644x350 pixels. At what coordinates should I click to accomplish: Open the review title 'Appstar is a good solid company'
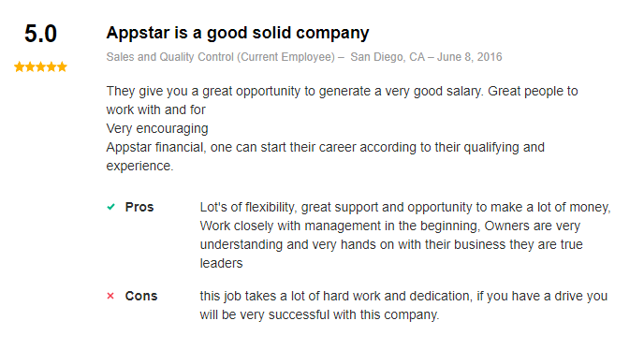pos(238,33)
